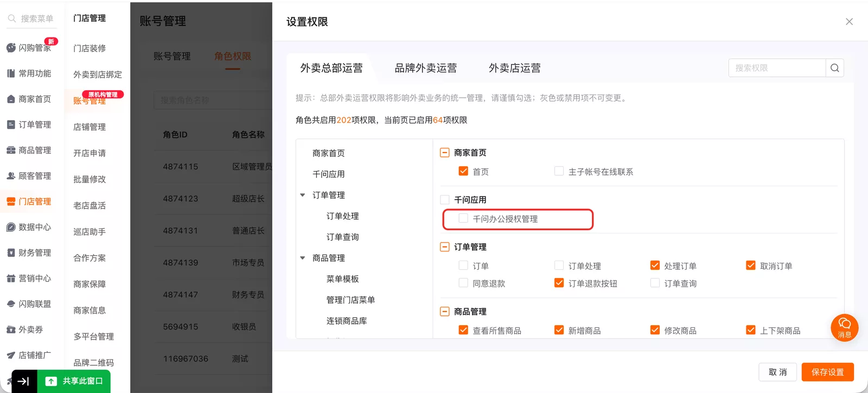
Task: Select 连锁商品库 tree item
Action: 347,321
